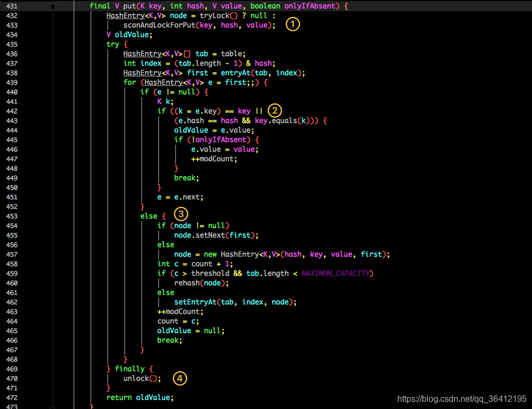The width and height of the screenshot is (532, 409).
Task: Click '!onlyIfAbsent' condition on line 445
Action: 218,140
